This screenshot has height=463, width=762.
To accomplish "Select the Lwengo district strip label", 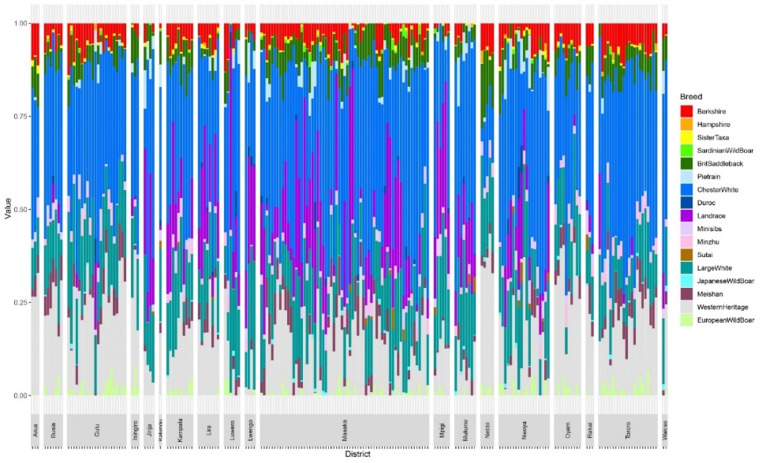I will [x=250, y=430].
